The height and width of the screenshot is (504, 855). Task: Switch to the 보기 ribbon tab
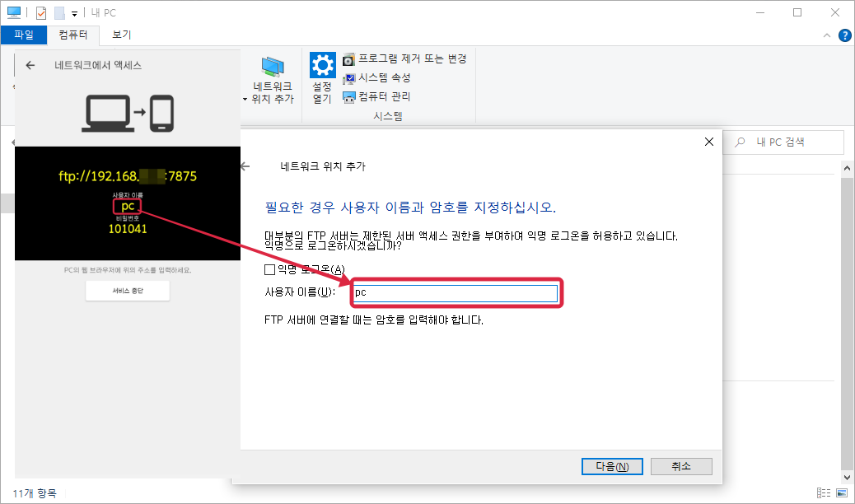coord(121,35)
